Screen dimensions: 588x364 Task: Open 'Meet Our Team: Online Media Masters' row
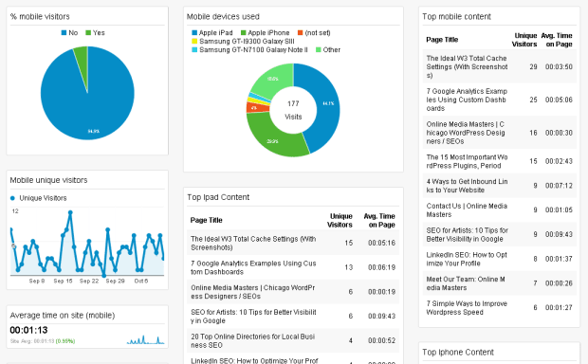[500, 283]
